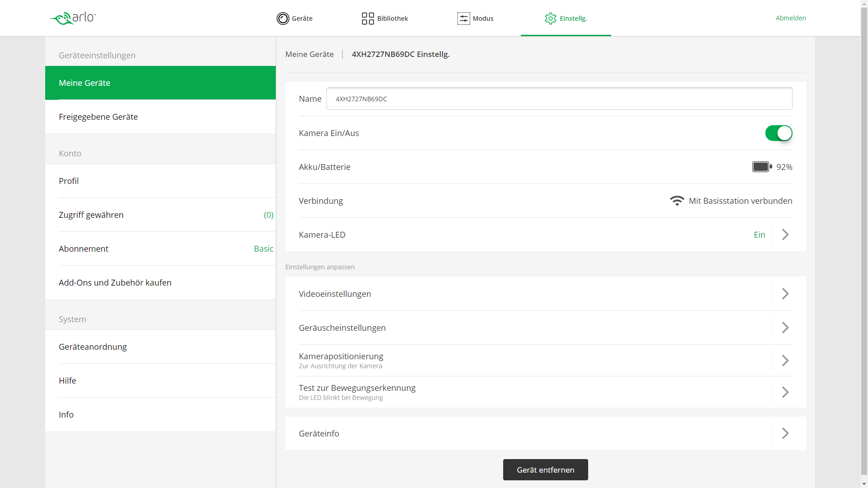Expand the Geräteinfo chevron

[785, 433]
